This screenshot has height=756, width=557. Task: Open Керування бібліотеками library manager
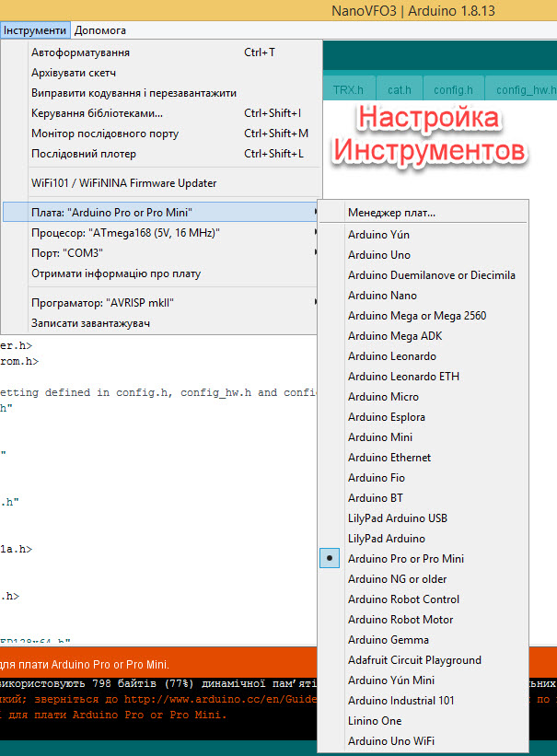tap(97, 113)
